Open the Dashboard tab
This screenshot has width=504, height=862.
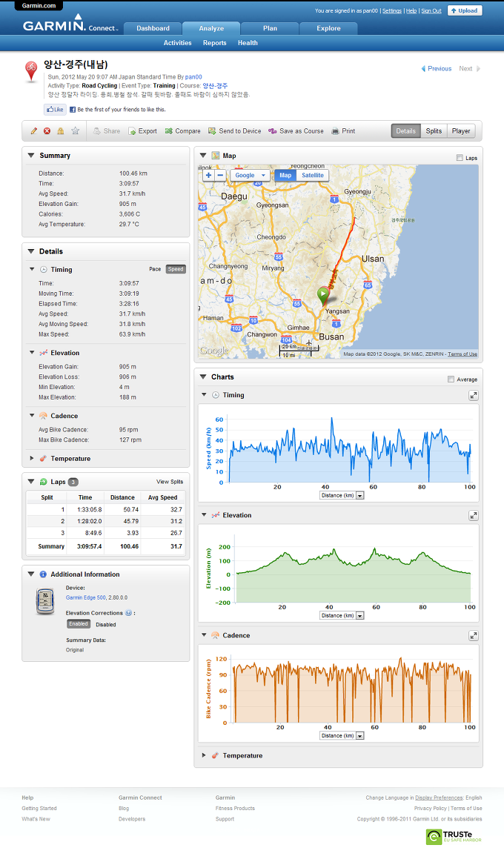153,29
